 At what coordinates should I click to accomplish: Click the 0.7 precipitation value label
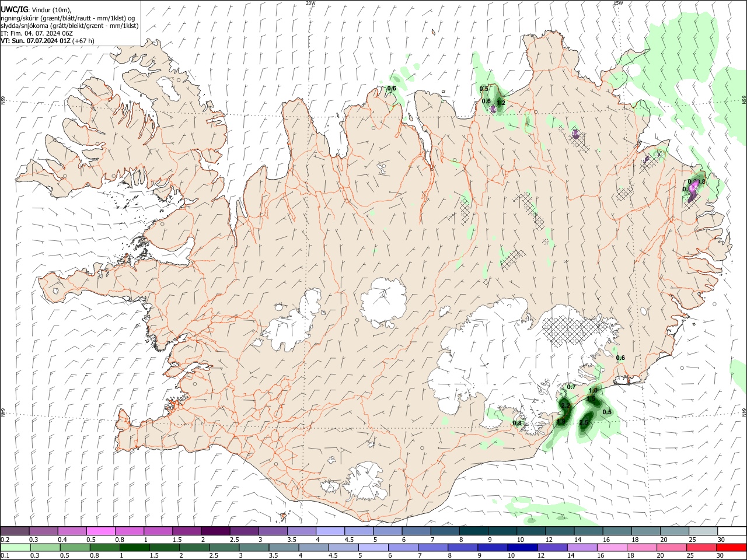coord(571,387)
